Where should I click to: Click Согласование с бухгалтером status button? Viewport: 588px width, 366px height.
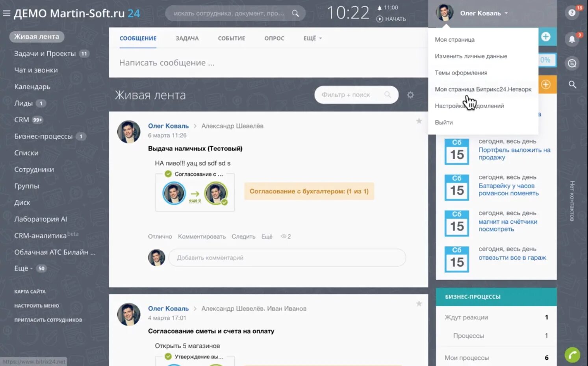309,191
